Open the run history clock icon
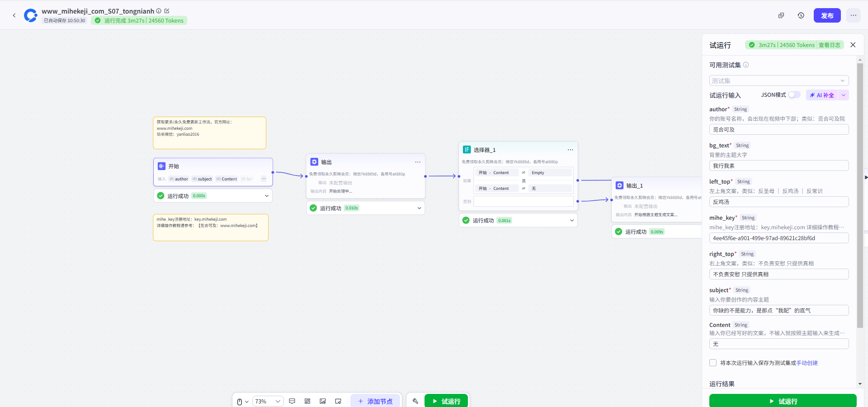Screen dimensions: 868x407 801,15
